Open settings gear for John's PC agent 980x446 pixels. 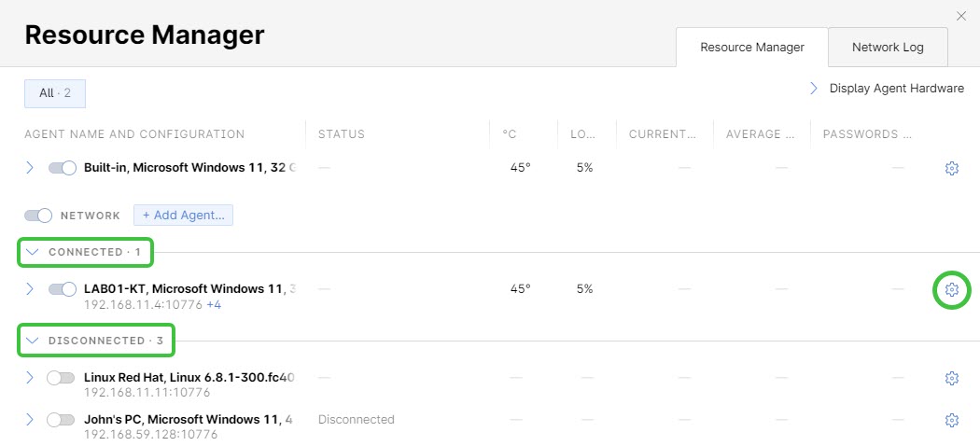click(951, 420)
